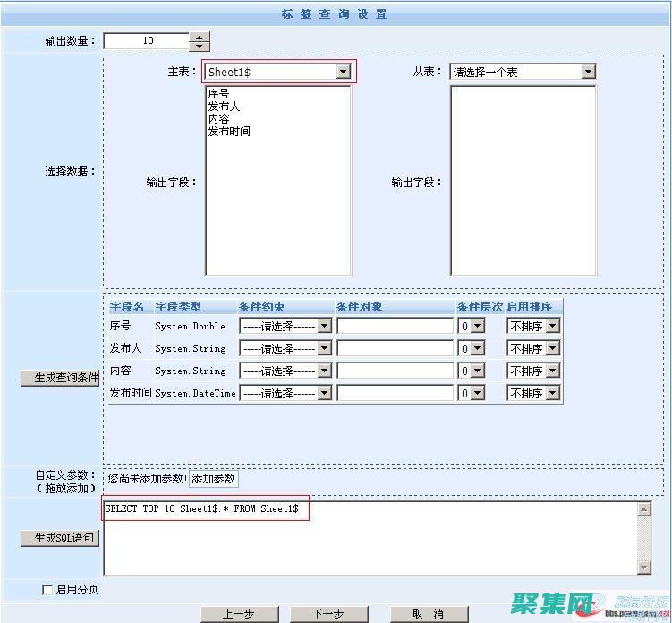Open the 条件层次 dropdown for 序号 row
Image resolution: width=672 pixels, height=623 pixels.
pyautogui.click(x=477, y=327)
